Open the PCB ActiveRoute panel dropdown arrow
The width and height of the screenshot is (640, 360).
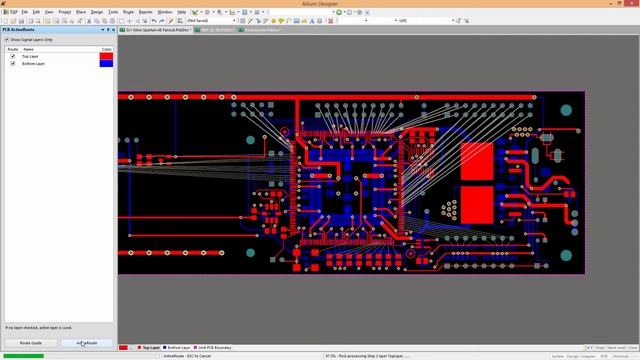pos(102,30)
